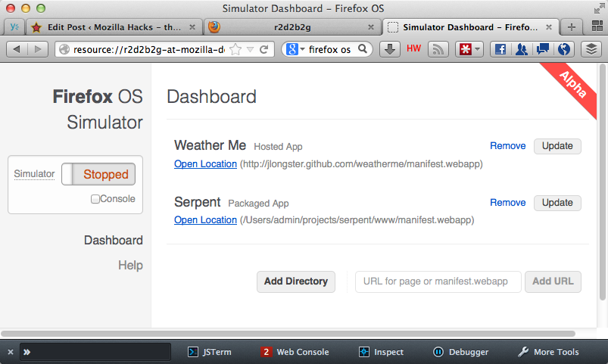Open the tab groups grid icon
Viewport: 608px width, 364px height.
(x=597, y=26)
